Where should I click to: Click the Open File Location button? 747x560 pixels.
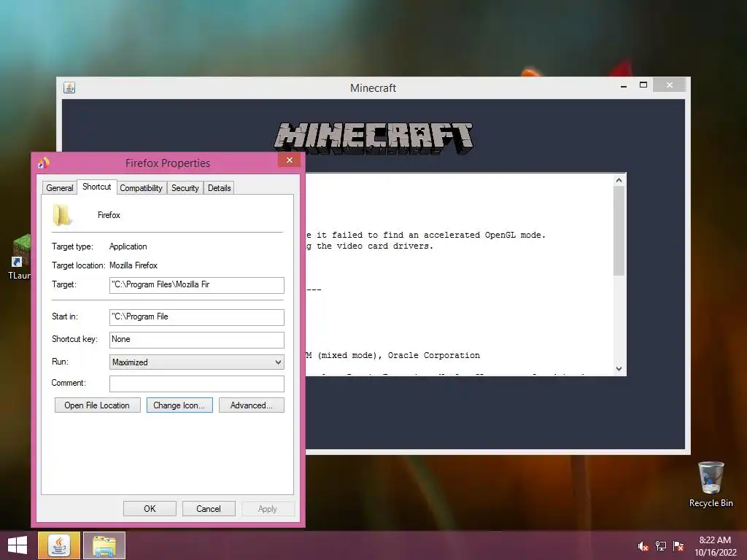coord(97,405)
